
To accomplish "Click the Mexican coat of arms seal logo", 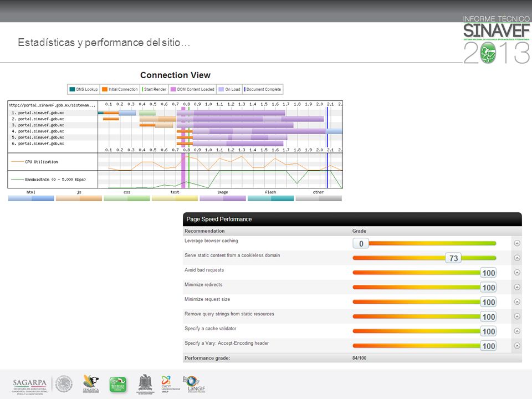I will coord(64,384).
